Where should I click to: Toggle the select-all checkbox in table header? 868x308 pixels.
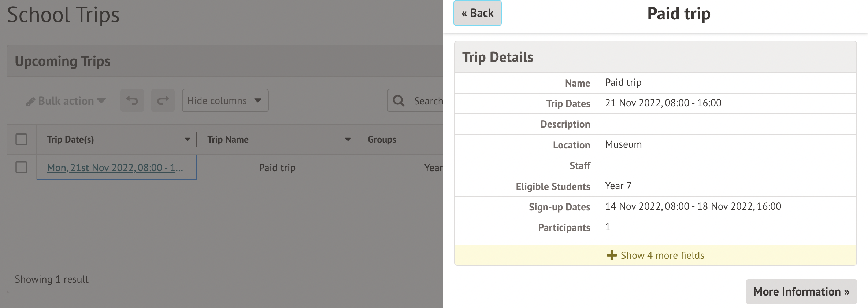click(21, 139)
